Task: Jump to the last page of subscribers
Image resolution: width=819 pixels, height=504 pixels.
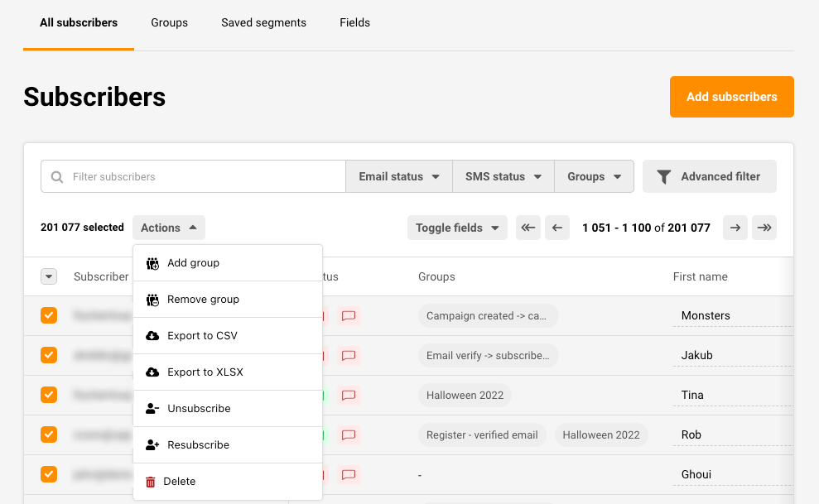Action: coord(764,228)
